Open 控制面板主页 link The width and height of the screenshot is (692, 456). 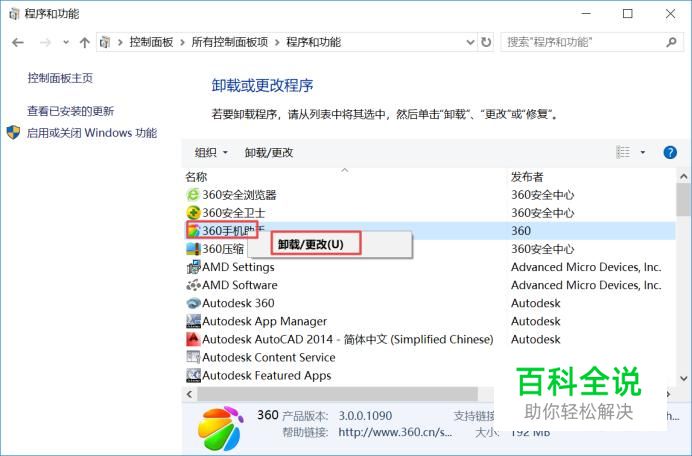coord(60,78)
